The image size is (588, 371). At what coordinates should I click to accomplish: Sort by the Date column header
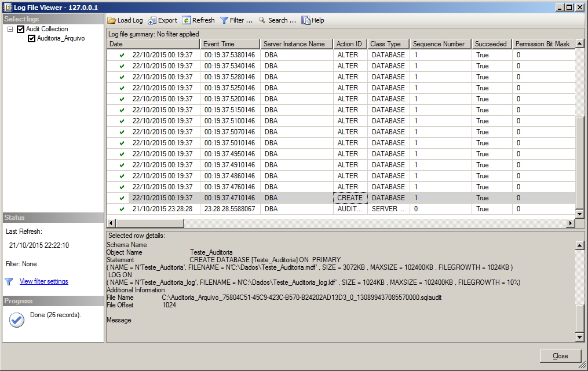click(153, 44)
